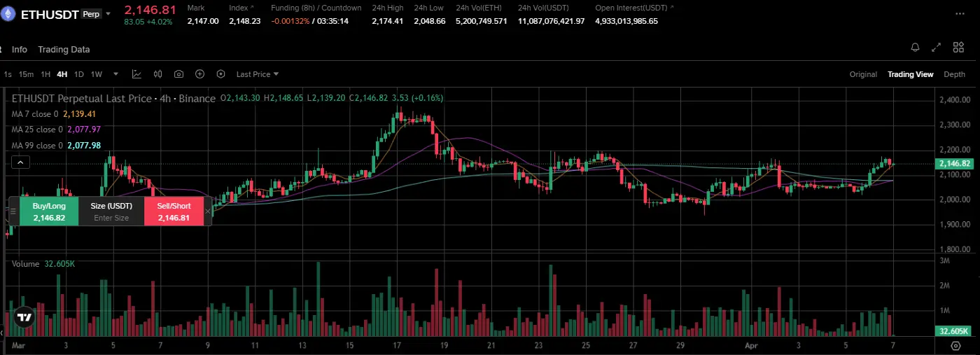The image size is (980, 355).
Task: Click the 24h Low value 2,048.66
Action: 429,21
